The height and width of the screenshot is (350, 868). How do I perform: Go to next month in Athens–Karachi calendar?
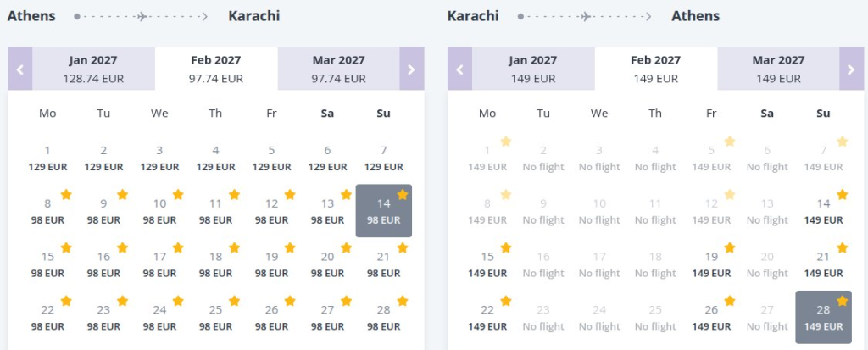(411, 69)
